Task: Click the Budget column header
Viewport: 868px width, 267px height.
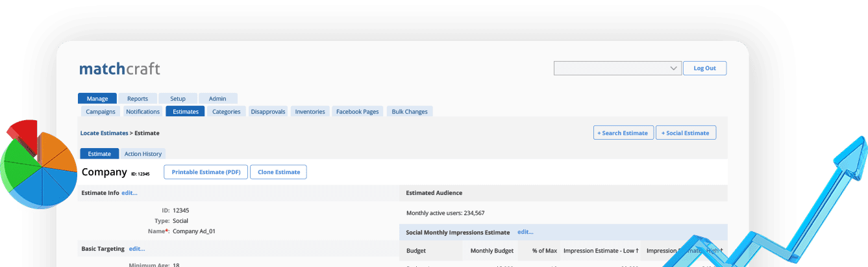Action: coord(416,251)
